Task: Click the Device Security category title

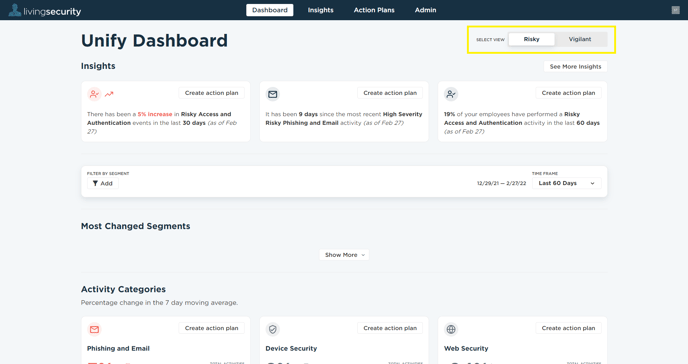Action: coord(291,349)
